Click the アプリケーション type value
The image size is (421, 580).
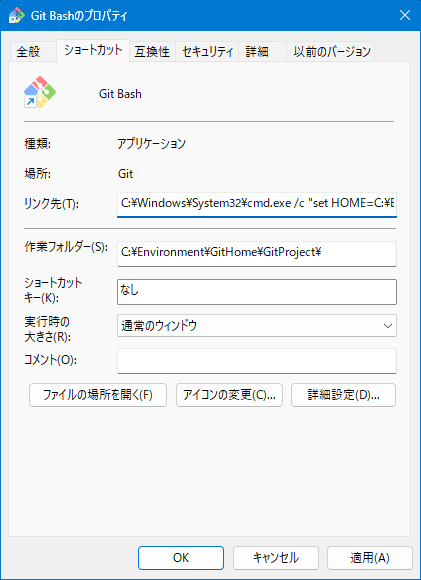[151, 144]
